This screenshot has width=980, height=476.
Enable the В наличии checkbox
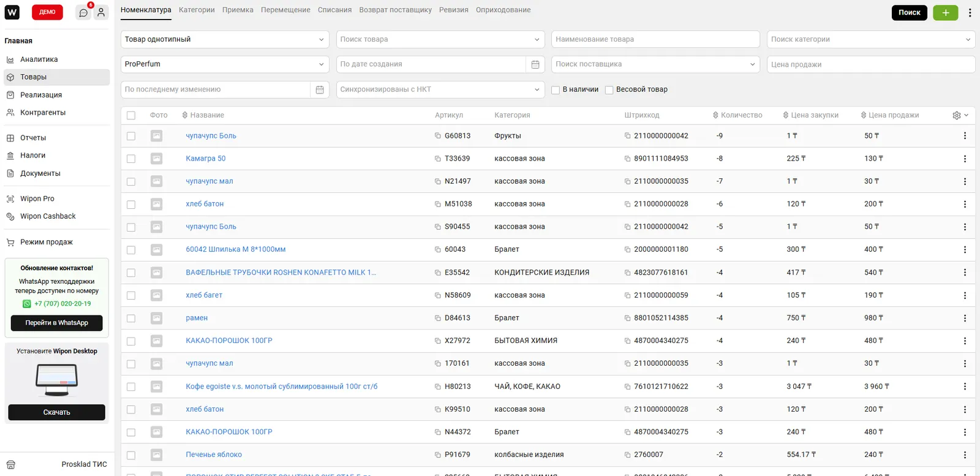pos(556,90)
